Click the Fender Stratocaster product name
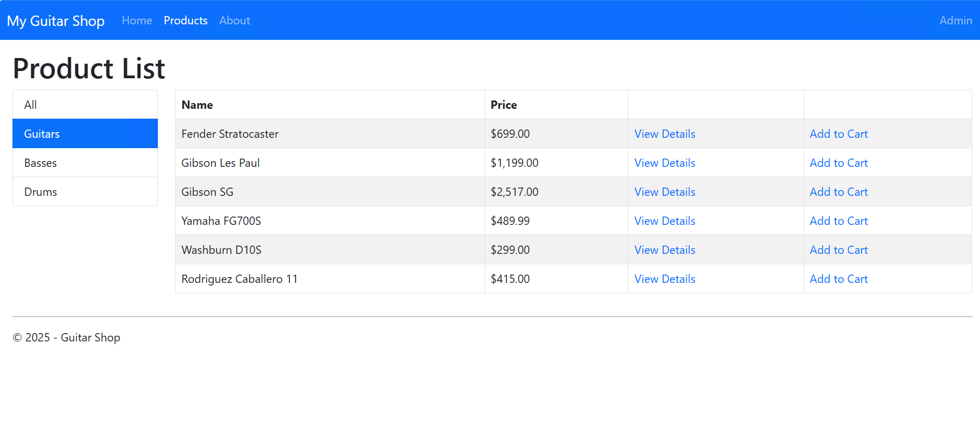 pyautogui.click(x=230, y=134)
